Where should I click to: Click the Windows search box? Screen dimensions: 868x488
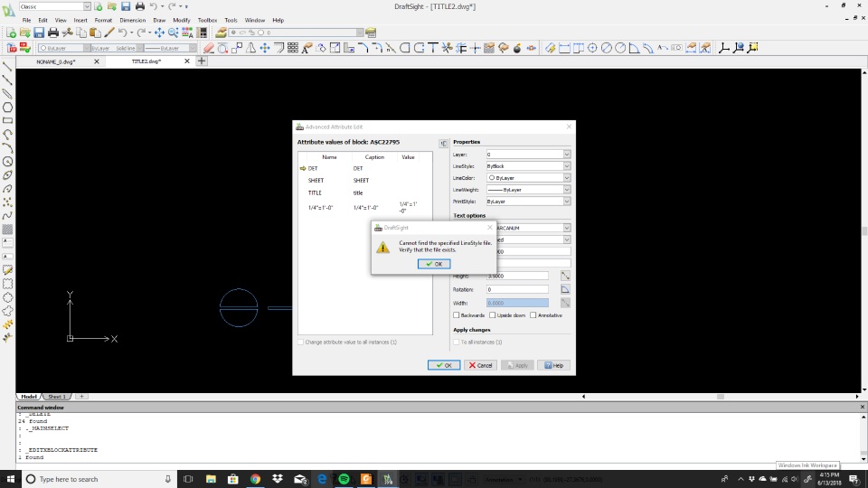99,479
